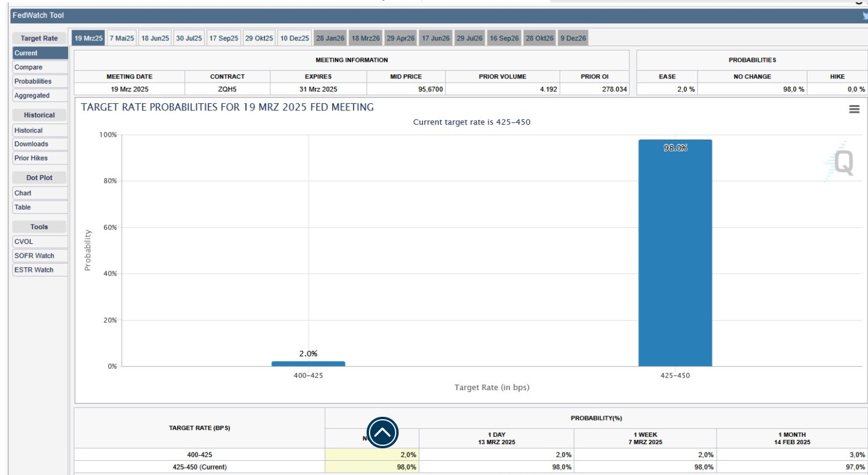Screen dimensions: 868x475
Task: Jump to the 9 Dez26 meeting tab
Action: point(573,38)
